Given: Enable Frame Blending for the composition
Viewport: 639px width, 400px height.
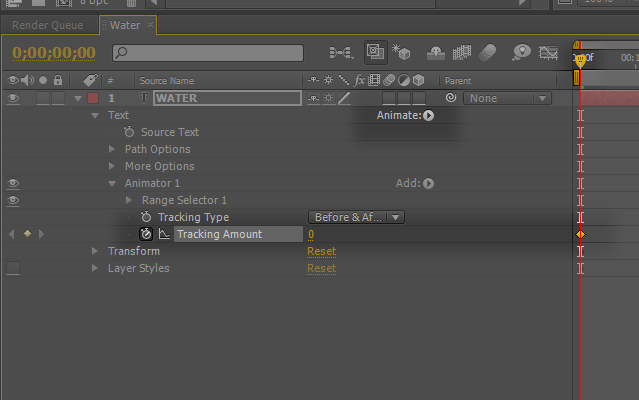Looking at the screenshot, I should pos(462,52).
